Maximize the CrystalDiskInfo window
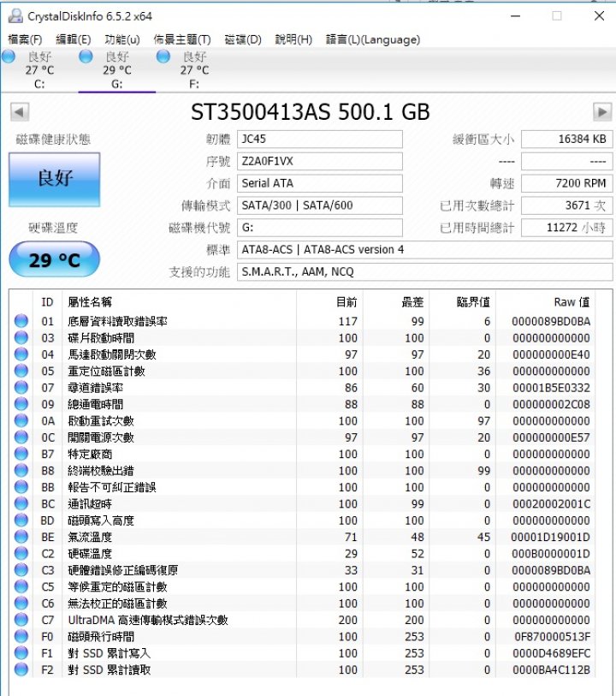The height and width of the screenshot is (696, 616). (557, 16)
